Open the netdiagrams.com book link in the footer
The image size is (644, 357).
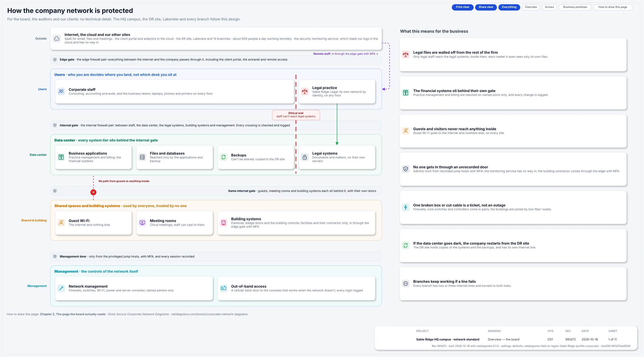(209, 314)
